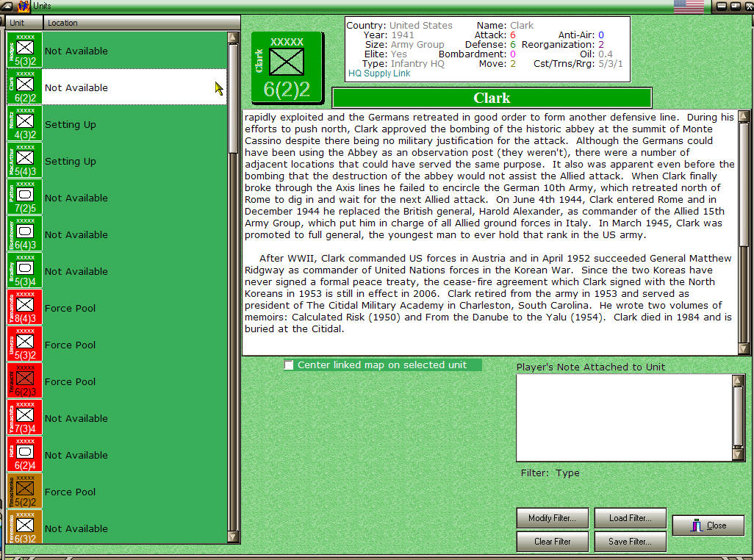Click the Cst/Trns/Rrg value 5/3/1

pos(610,63)
